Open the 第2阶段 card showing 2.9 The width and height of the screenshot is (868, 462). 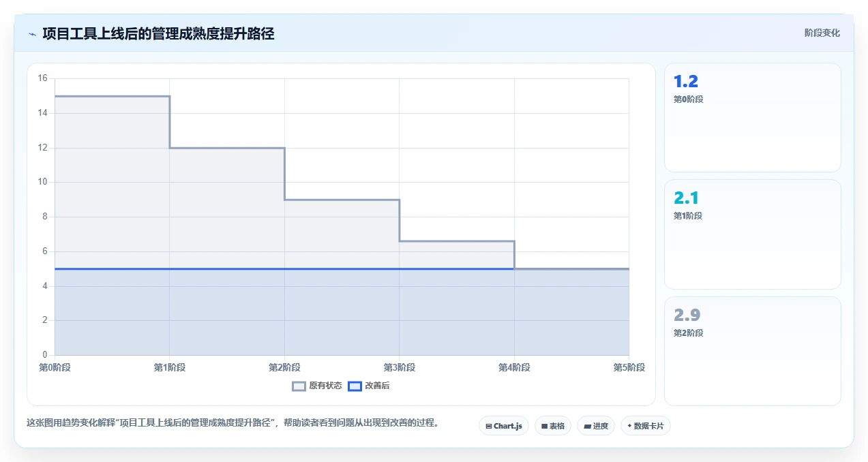coord(753,351)
